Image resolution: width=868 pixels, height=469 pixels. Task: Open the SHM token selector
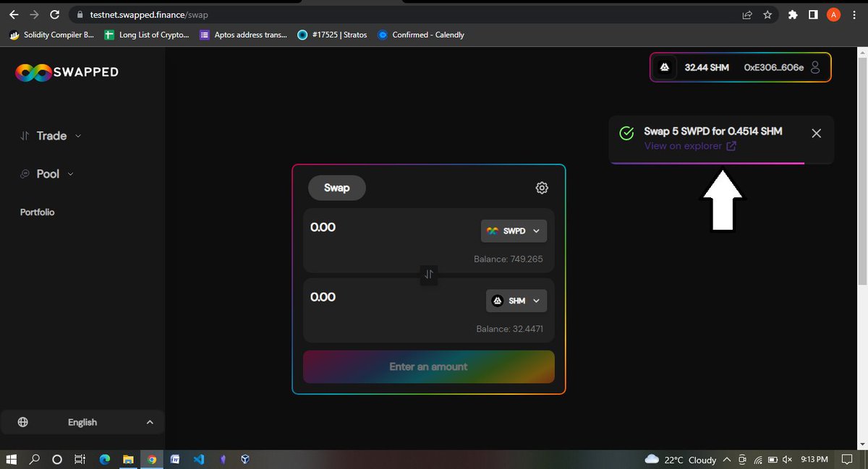click(x=516, y=301)
